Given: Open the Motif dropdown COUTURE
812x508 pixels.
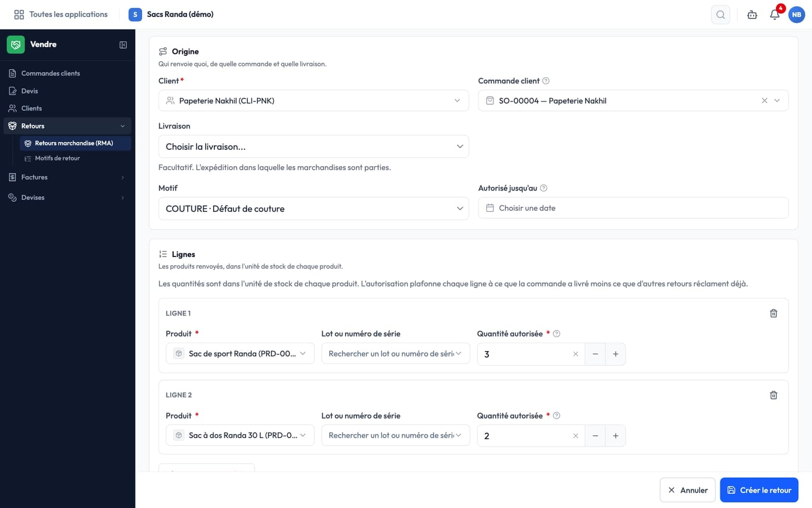Looking at the screenshot, I should pyautogui.click(x=314, y=209).
